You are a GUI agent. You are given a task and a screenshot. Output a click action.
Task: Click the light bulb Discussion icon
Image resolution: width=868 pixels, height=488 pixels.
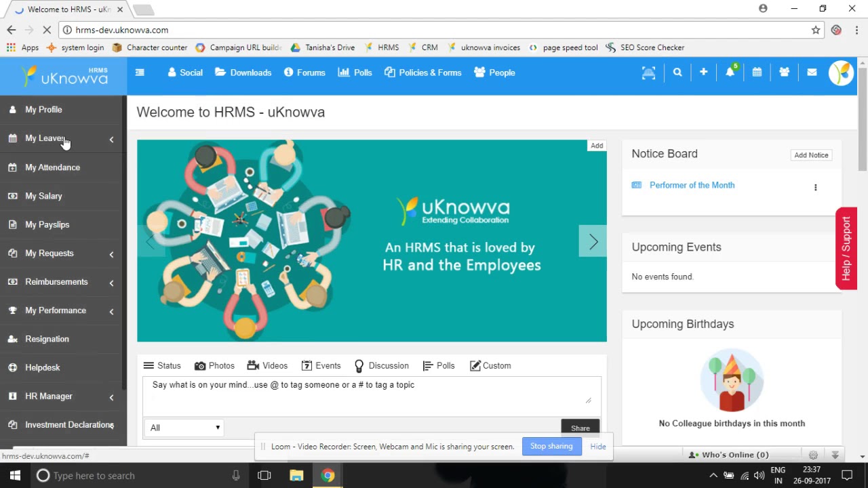pos(359,366)
